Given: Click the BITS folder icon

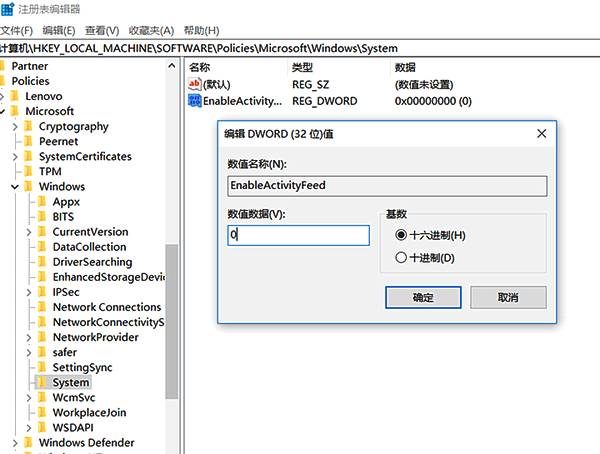Looking at the screenshot, I should (x=42, y=217).
